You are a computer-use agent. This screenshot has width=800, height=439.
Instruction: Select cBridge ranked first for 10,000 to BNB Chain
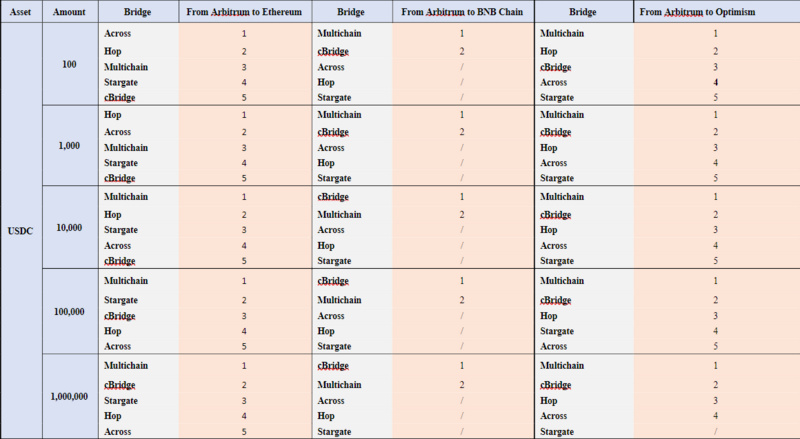pyautogui.click(x=333, y=197)
